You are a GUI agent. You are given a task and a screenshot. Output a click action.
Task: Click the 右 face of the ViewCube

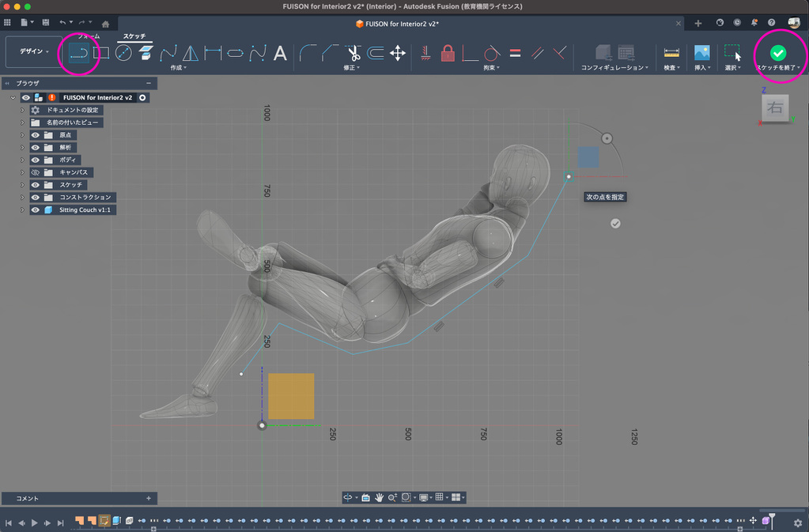pos(774,109)
